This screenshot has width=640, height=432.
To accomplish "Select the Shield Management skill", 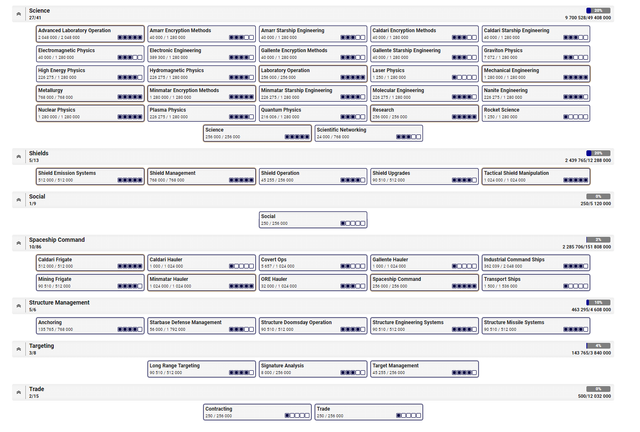I will (202, 176).
